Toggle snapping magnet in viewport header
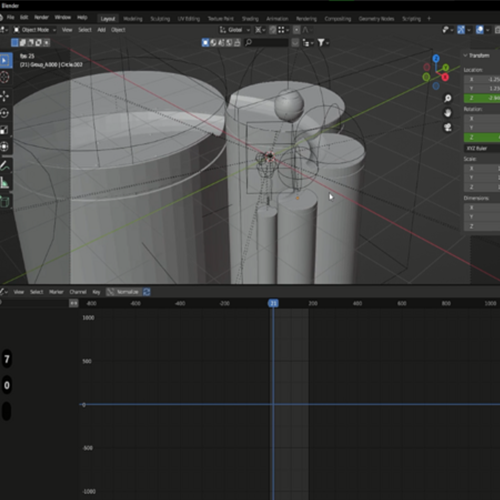This screenshot has height=500, width=500. point(273,30)
